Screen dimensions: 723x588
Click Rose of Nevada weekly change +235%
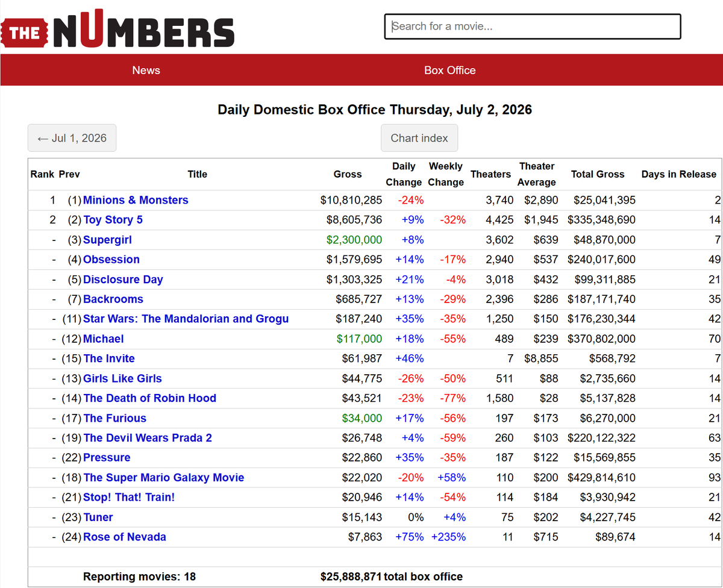pyautogui.click(x=448, y=537)
